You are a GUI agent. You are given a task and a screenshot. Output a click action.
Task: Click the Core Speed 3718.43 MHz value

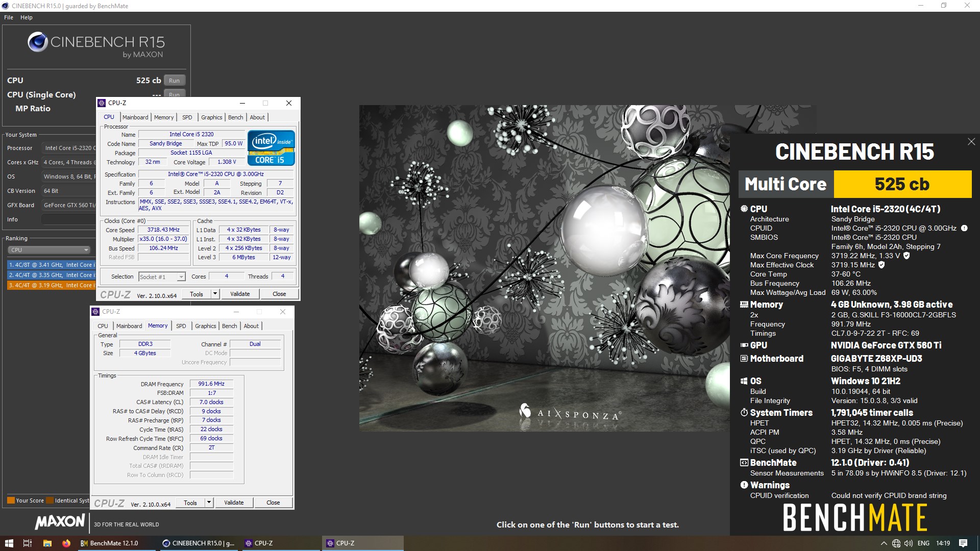pos(163,230)
